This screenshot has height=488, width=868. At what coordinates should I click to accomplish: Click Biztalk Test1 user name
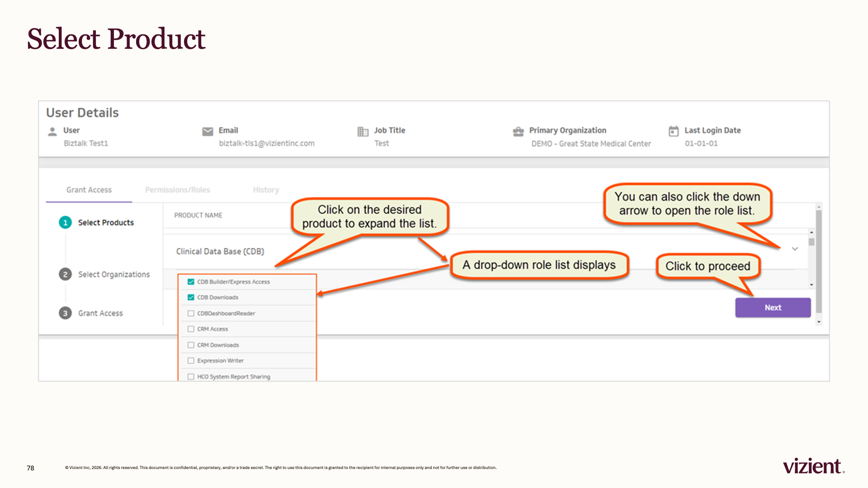click(x=86, y=143)
